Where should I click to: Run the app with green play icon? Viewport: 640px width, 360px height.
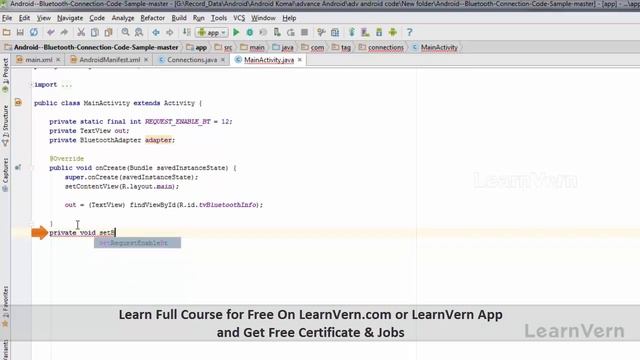[x=236, y=32]
